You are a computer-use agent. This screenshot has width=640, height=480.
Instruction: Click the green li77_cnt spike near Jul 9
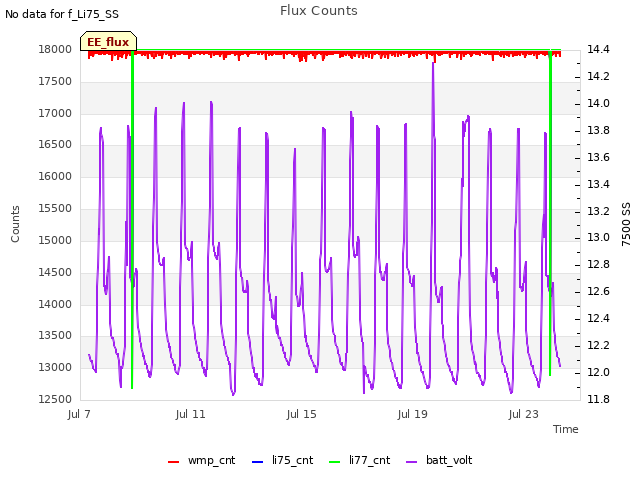(x=132, y=219)
